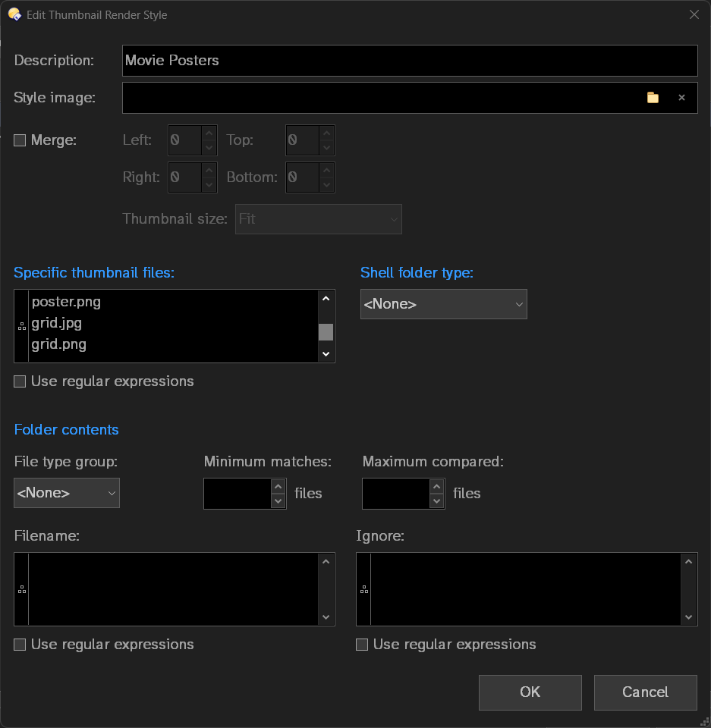Expand the File type group dropdown

(67, 493)
